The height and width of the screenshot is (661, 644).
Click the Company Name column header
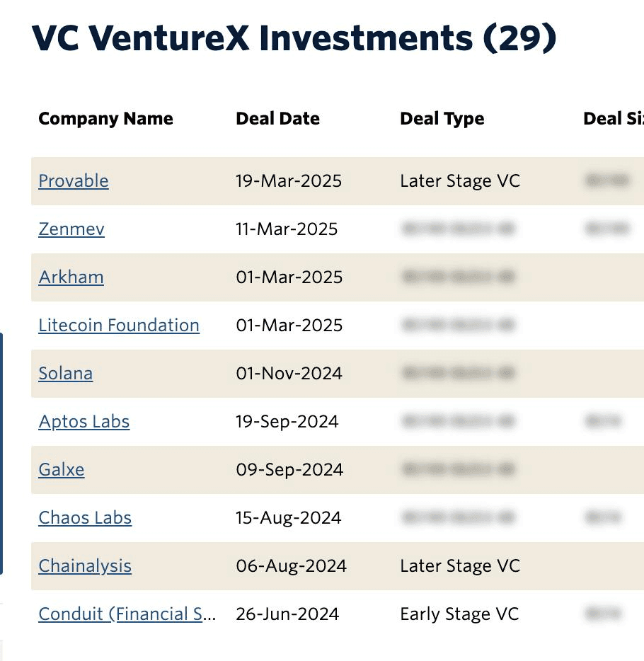point(105,119)
